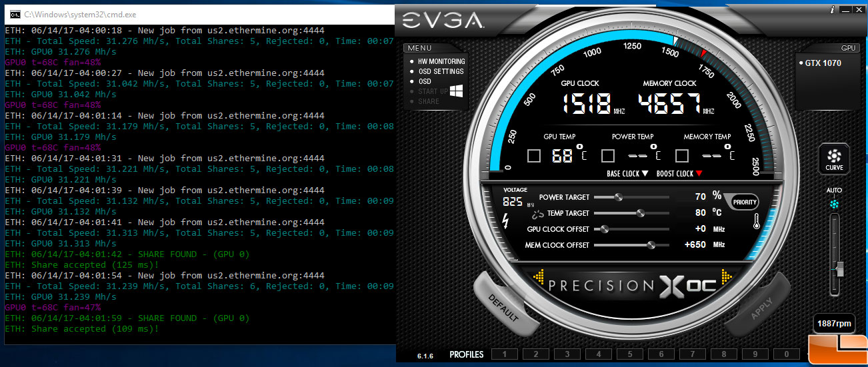Click the temp target value 80
Viewport: 868px width, 367px height.
(x=700, y=213)
